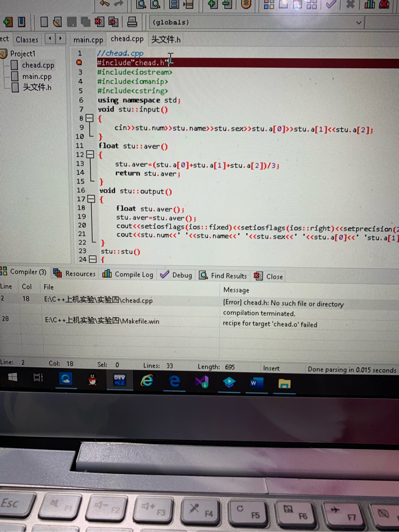The width and height of the screenshot is (399, 532).
Task: Click the 'Done parsing' status bar text
Action: pyautogui.click(x=352, y=370)
